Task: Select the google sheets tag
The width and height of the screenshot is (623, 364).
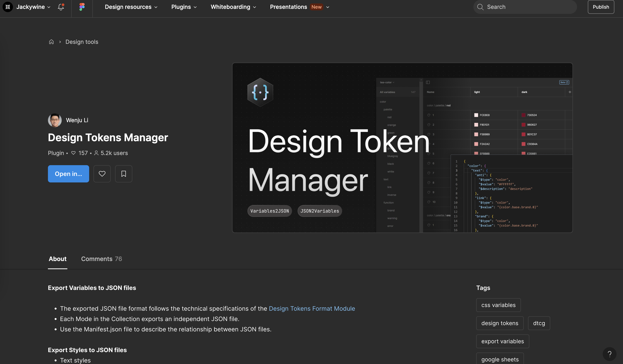Action: pyautogui.click(x=500, y=359)
